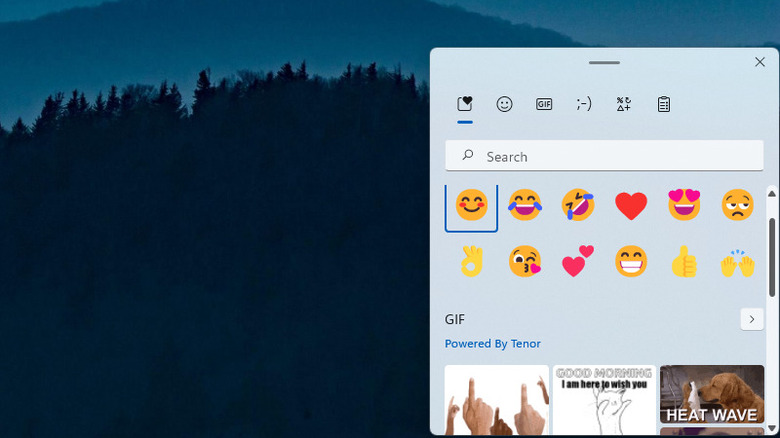Image resolution: width=780 pixels, height=438 pixels.
Task: Click the Search input field
Action: pos(604,156)
